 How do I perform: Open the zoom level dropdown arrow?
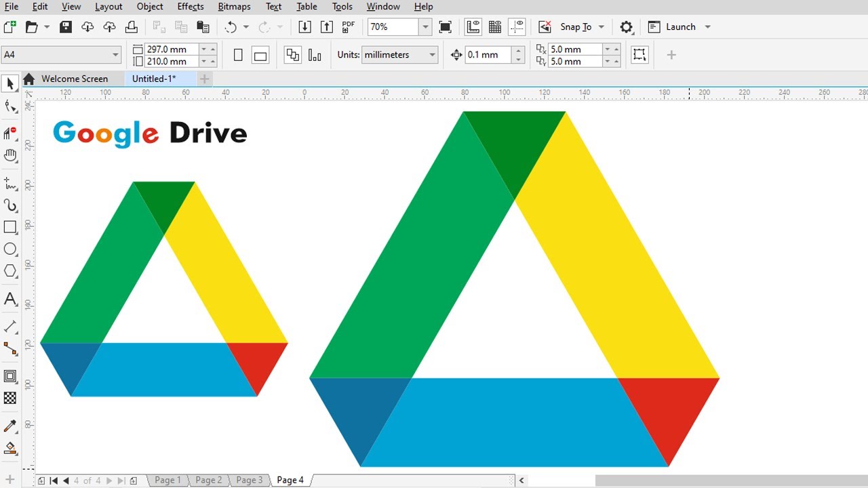point(425,27)
